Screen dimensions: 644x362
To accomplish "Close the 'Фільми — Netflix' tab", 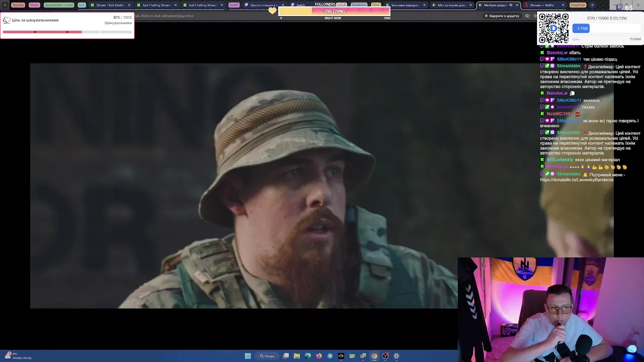I will 563,5.
